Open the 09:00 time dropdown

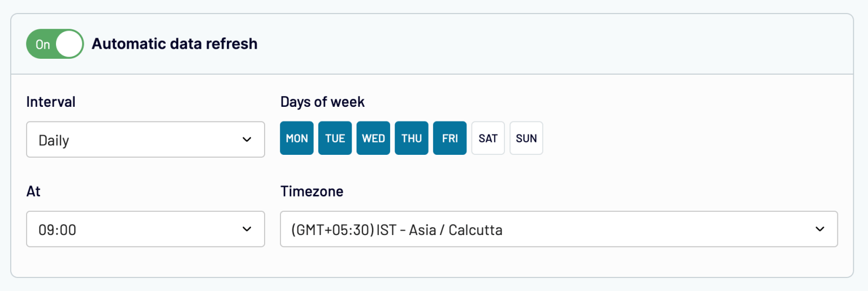click(145, 229)
